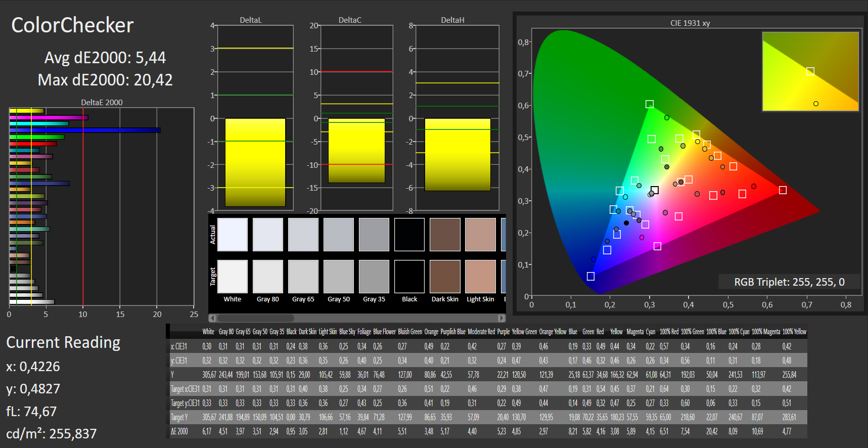
Task: Click the swatch strip horizontal scrollbar thumb
Action: [255, 318]
